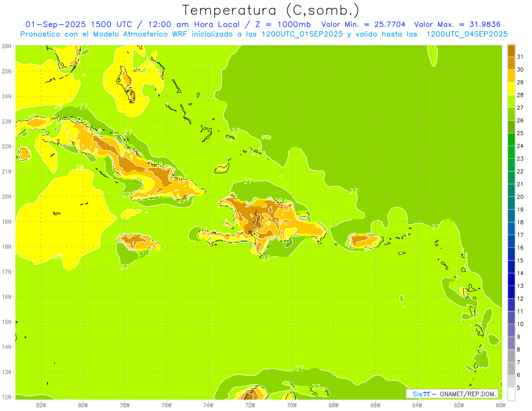Click the color bar label '10'

pos(520,324)
